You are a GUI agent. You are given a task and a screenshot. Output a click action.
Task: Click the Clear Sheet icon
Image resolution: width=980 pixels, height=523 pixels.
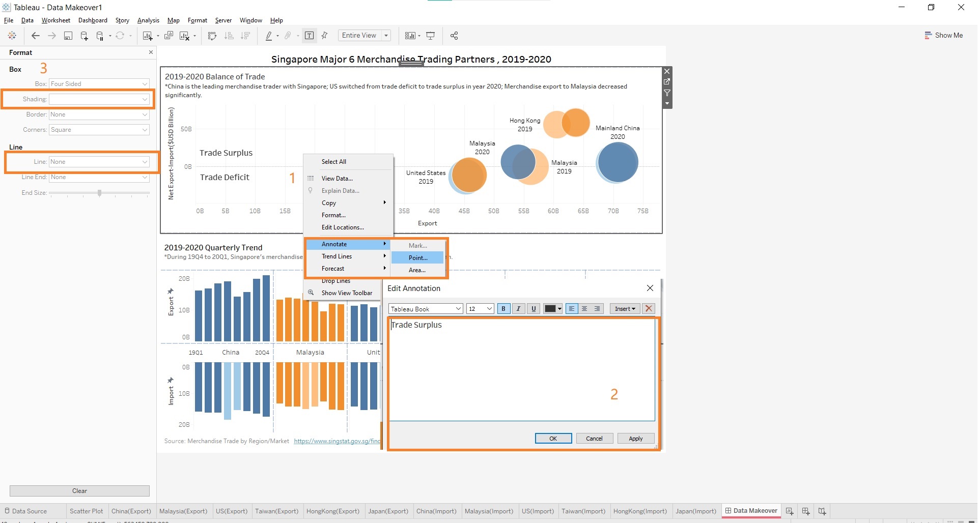[x=185, y=36]
